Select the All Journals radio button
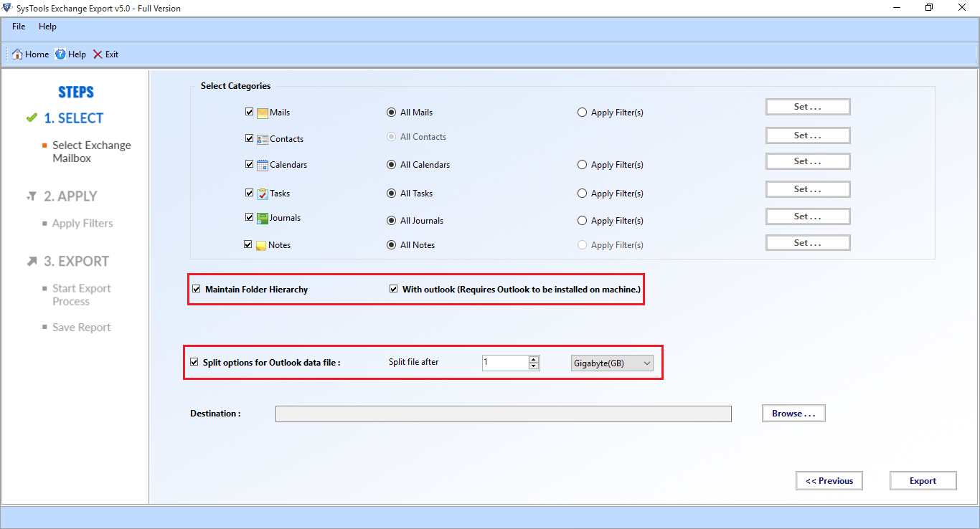Viewport: 980px width, 529px height. pyautogui.click(x=391, y=221)
